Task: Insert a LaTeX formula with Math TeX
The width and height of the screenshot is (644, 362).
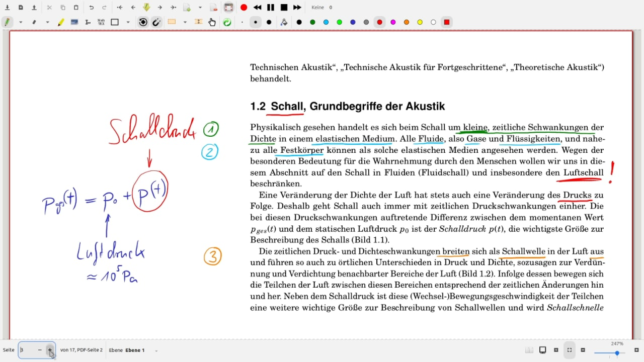Action: pos(101,22)
